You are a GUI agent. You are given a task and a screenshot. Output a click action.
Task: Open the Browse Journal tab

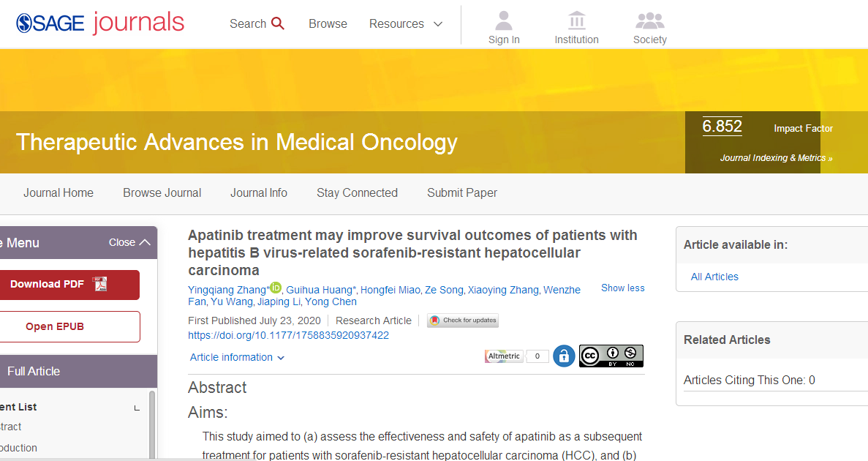tap(162, 193)
